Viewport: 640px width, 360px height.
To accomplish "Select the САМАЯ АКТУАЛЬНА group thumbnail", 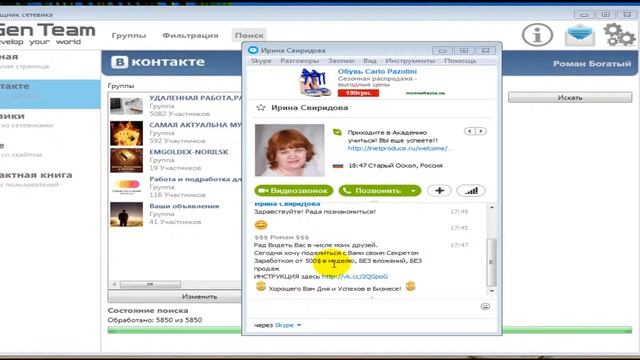I will [x=127, y=133].
